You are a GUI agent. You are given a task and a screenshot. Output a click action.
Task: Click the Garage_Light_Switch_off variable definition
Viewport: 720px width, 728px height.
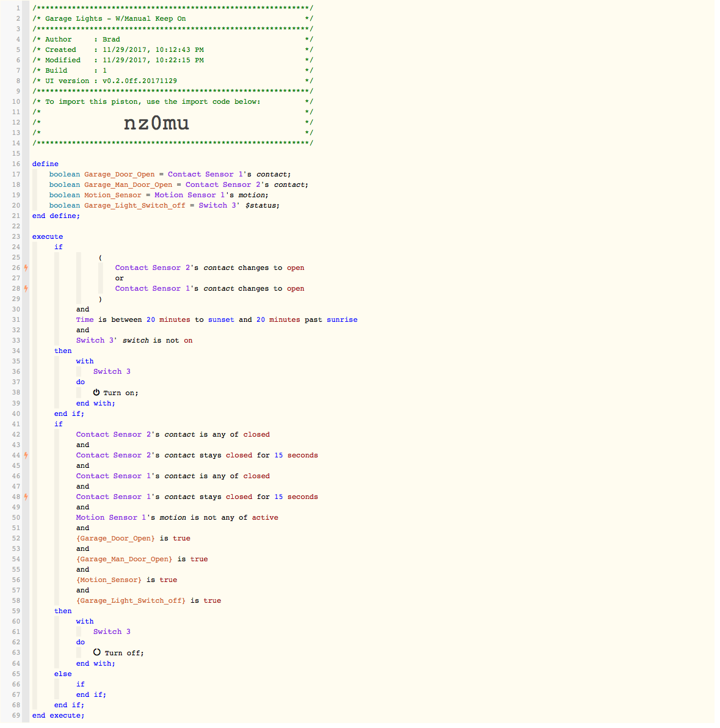pos(164,205)
